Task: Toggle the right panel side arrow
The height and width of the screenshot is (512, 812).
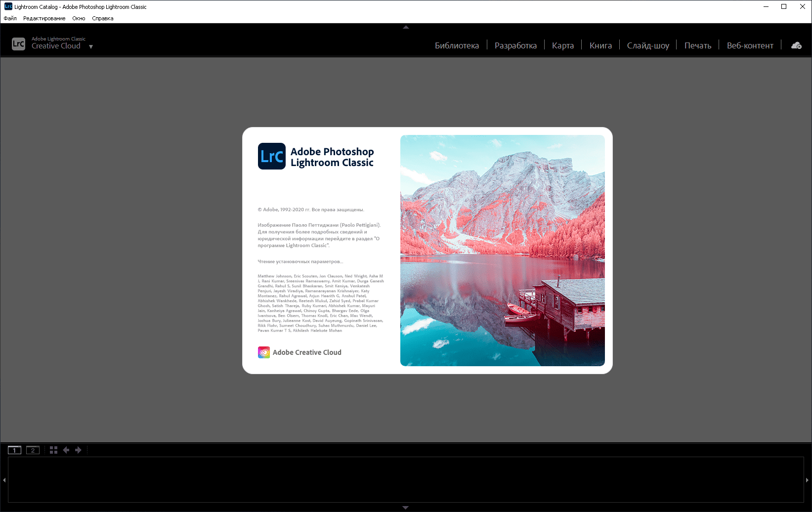Action: coord(808,480)
